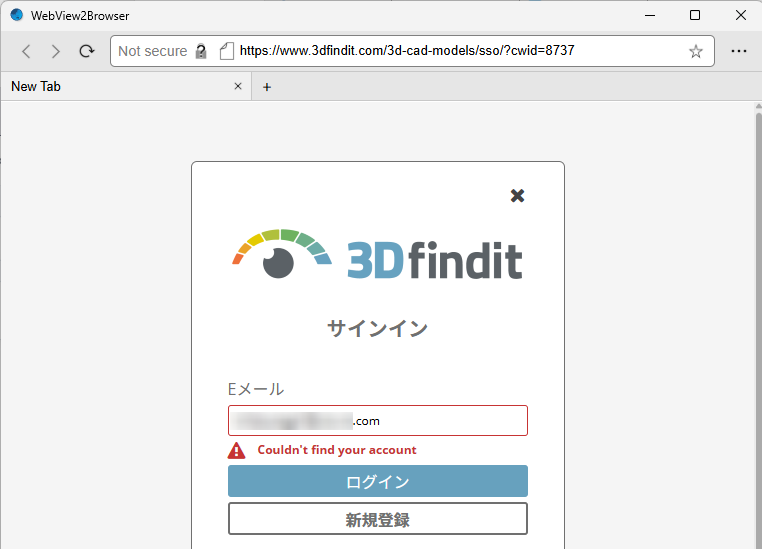Open the three-dot more options menu

(739, 51)
